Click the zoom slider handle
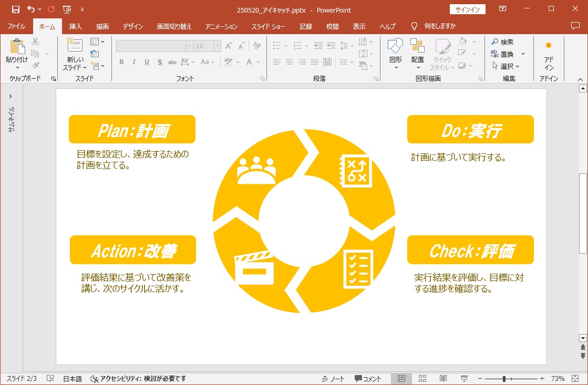The height and width of the screenshot is (385, 588). click(x=504, y=379)
